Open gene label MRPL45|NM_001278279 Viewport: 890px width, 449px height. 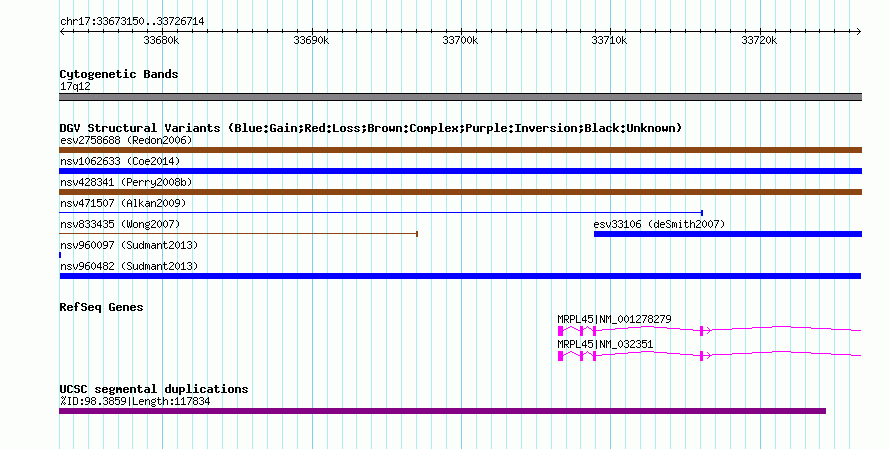(x=614, y=320)
